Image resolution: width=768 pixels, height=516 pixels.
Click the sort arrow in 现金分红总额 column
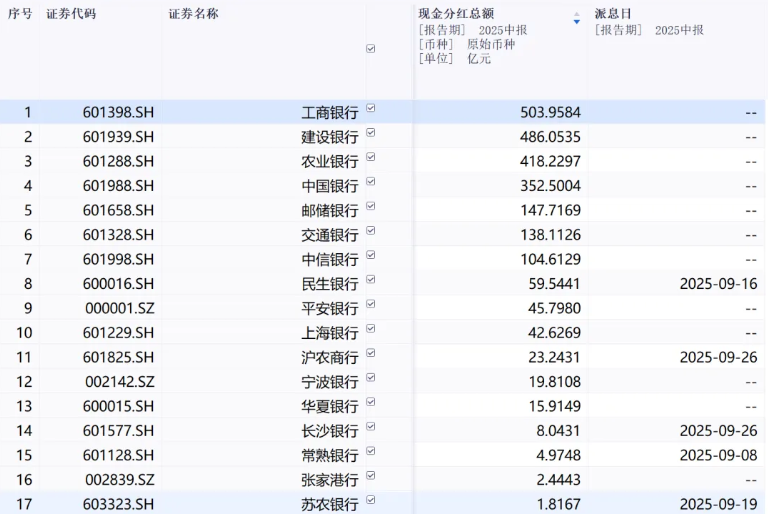click(x=576, y=18)
